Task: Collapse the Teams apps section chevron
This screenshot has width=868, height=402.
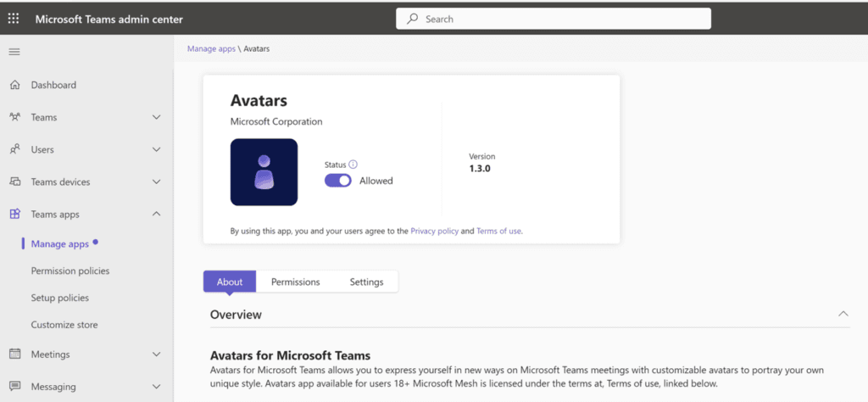Action: (x=157, y=214)
